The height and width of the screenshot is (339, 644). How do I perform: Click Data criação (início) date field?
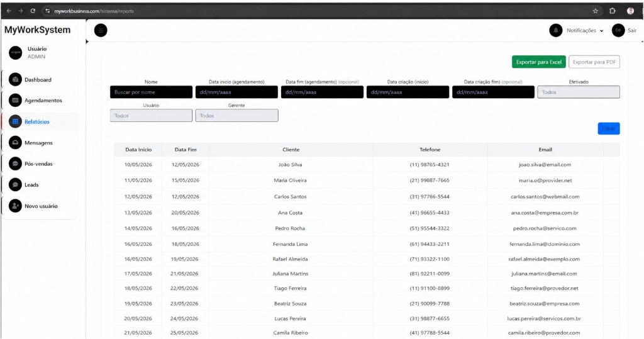(408, 92)
